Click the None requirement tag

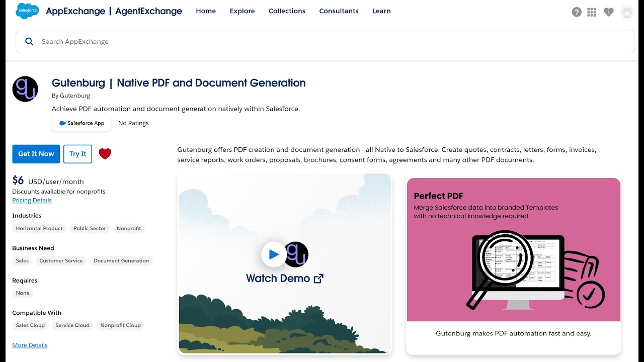coord(23,293)
